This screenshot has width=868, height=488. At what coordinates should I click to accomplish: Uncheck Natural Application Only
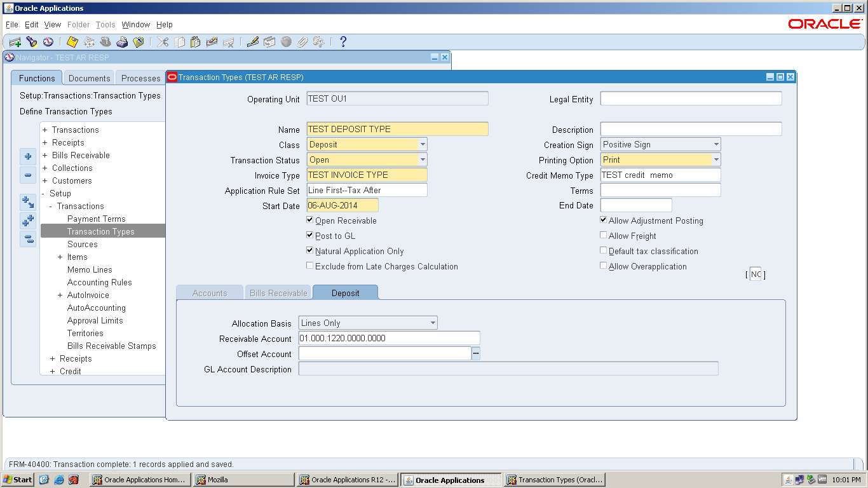309,250
